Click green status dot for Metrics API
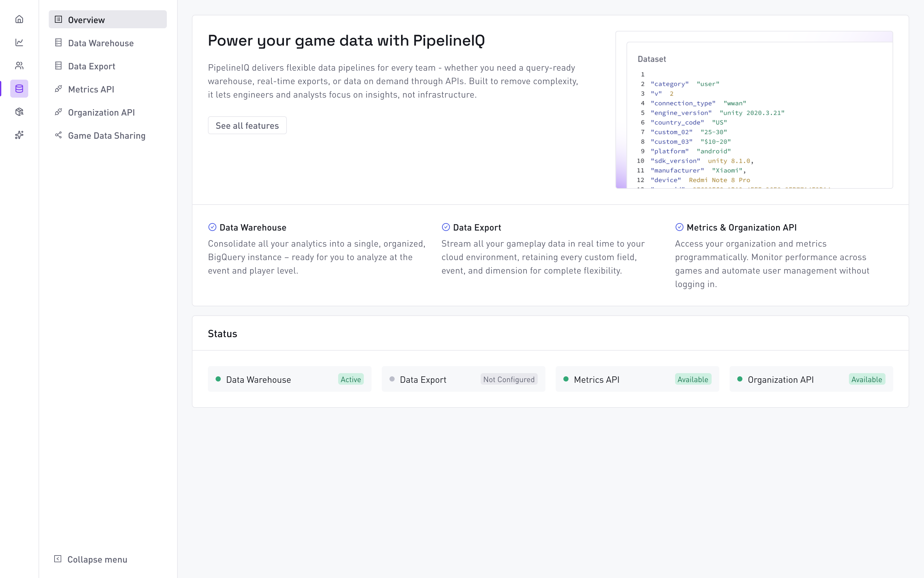The image size is (924, 578). tap(566, 379)
